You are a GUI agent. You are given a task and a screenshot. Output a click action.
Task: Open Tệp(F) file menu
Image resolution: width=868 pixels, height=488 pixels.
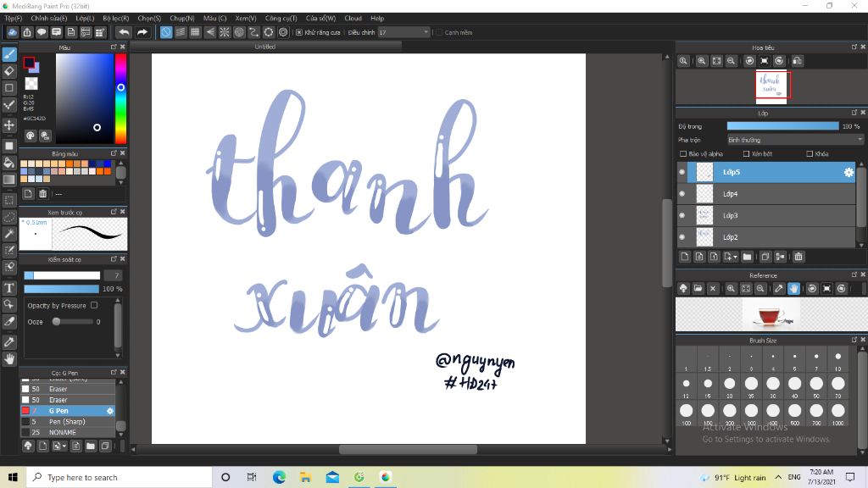click(14, 19)
